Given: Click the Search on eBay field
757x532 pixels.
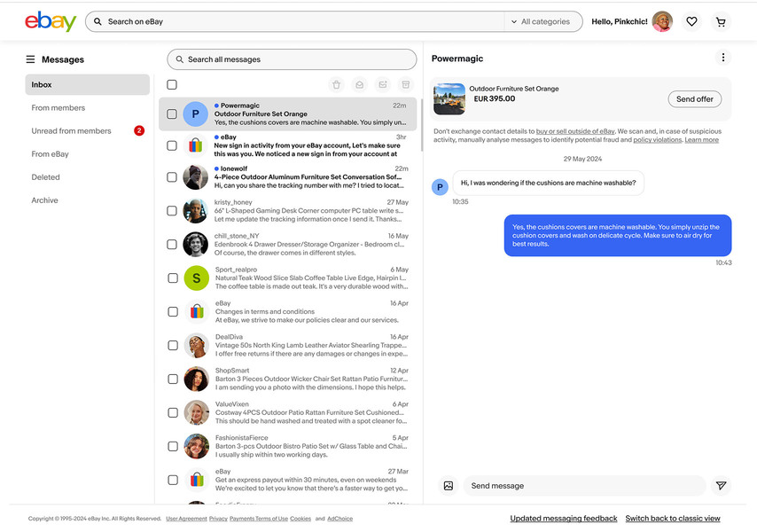Looking at the screenshot, I should pos(294,22).
